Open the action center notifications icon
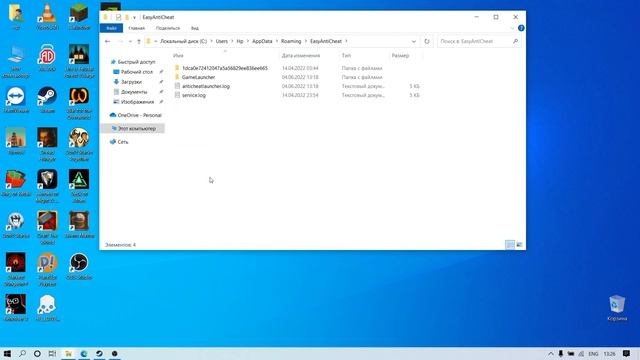Viewport: 640px width, 360px height. pyautogui.click(x=626, y=353)
